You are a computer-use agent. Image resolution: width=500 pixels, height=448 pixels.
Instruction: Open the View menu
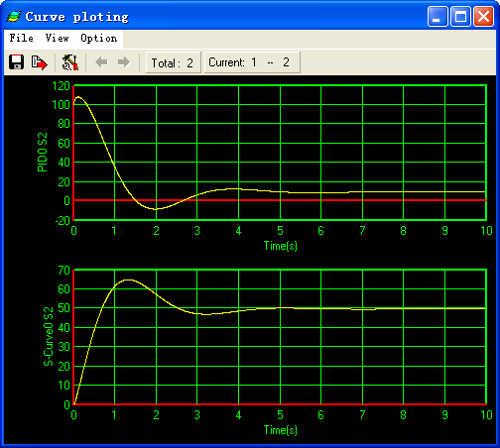pos(57,39)
